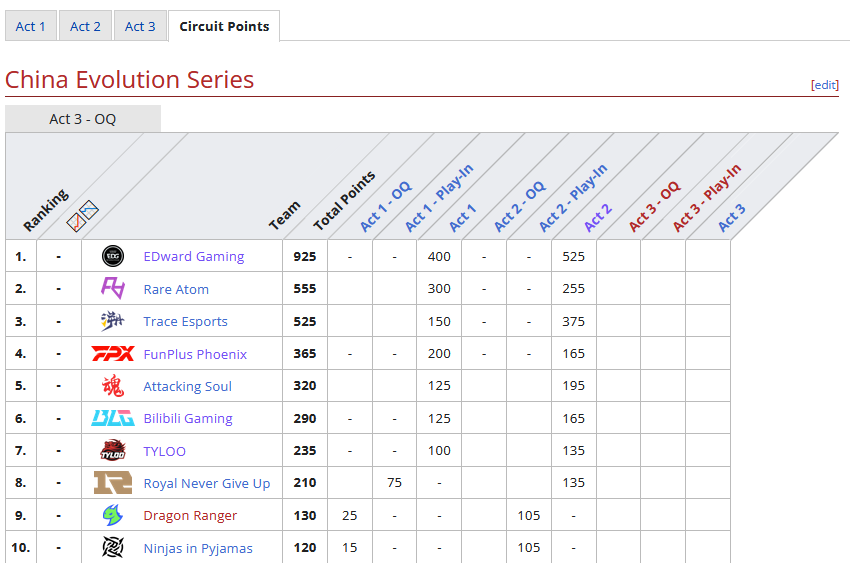The width and height of the screenshot is (850, 564).
Task: Select the Act 3 - OQ tab
Action: [83, 119]
